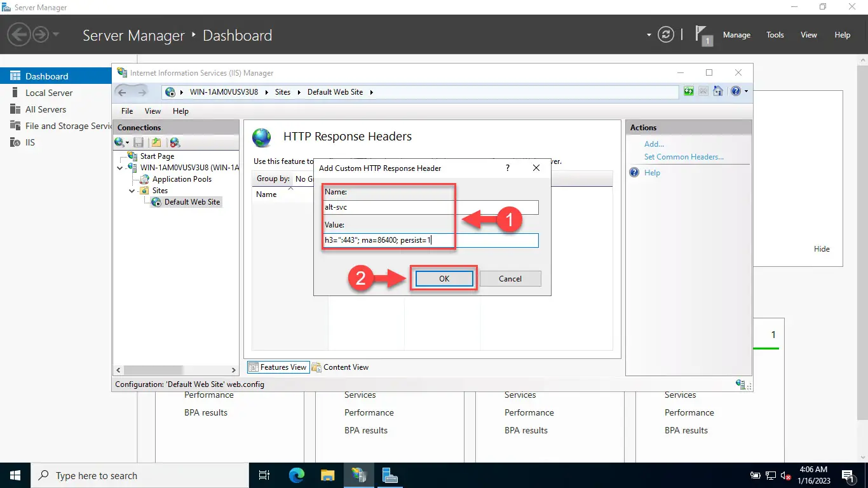Select the WIN-1AM0VUSV3U8 server node
868x488 pixels.
point(189,168)
